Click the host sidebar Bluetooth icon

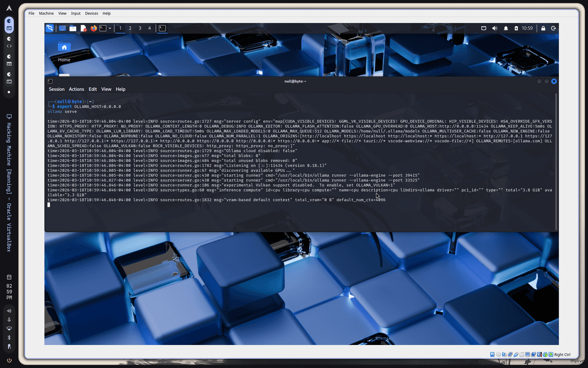pyautogui.click(x=9, y=337)
